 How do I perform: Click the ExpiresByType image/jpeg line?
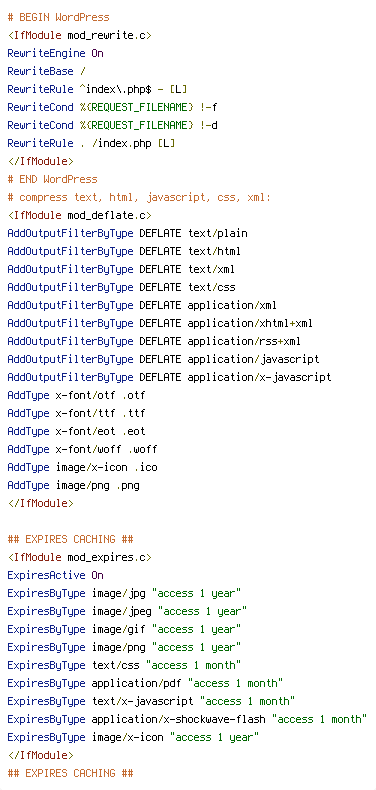coord(128,613)
